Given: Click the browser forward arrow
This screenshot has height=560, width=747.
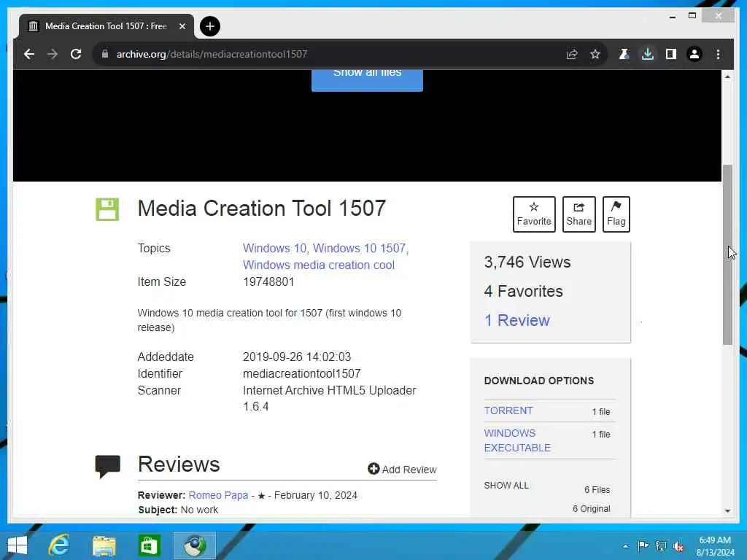Looking at the screenshot, I should [53, 54].
